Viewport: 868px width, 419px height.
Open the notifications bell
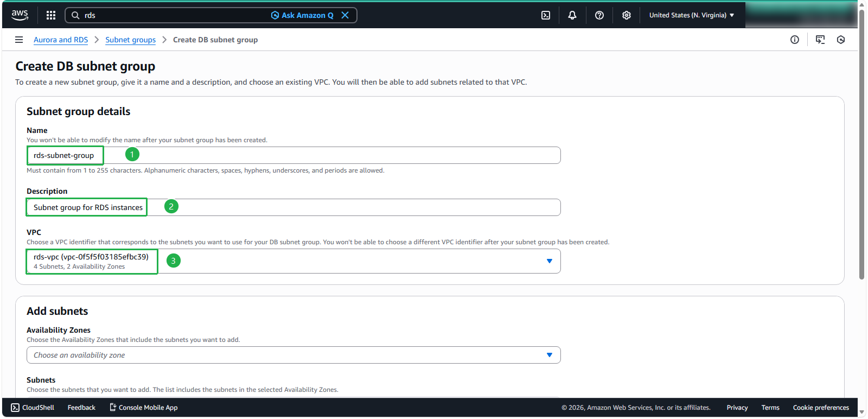point(572,15)
